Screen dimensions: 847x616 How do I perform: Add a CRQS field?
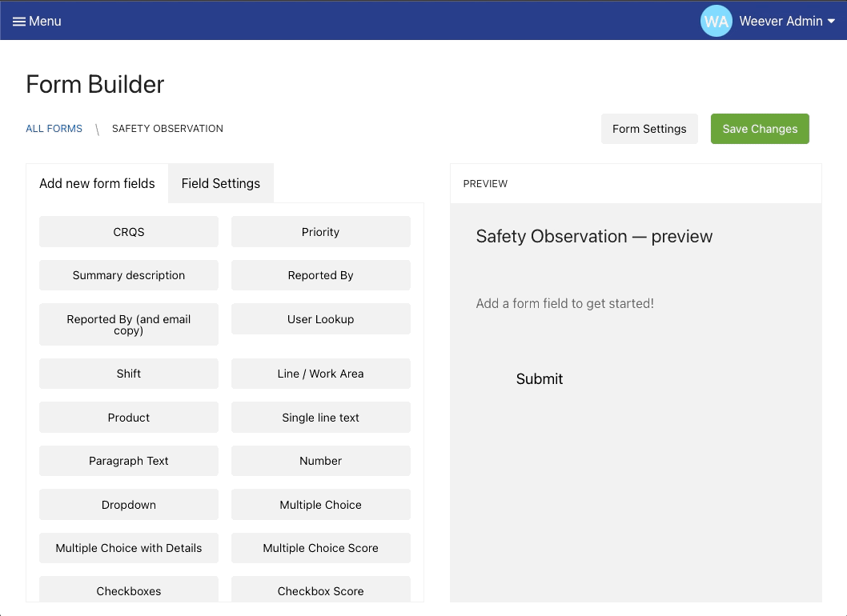pyautogui.click(x=129, y=232)
